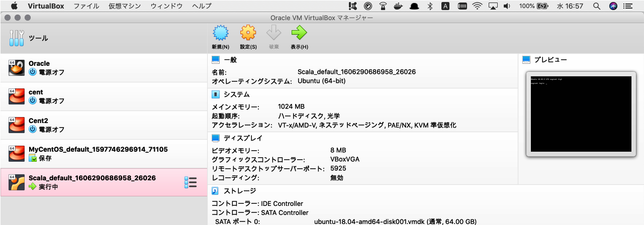Select the MyCentOS_default virtual machine
The image size is (644, 225).
click(x=104, y=154)
